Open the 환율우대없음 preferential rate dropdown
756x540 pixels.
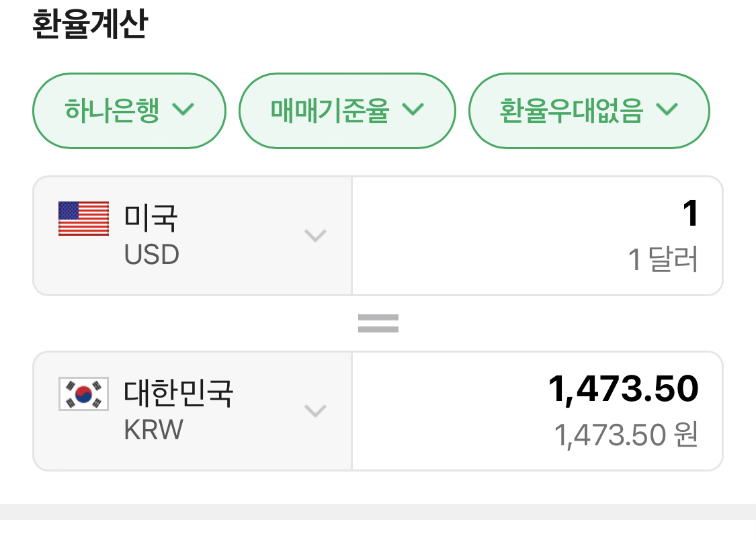pyautogui.click(x=589, y=110)
